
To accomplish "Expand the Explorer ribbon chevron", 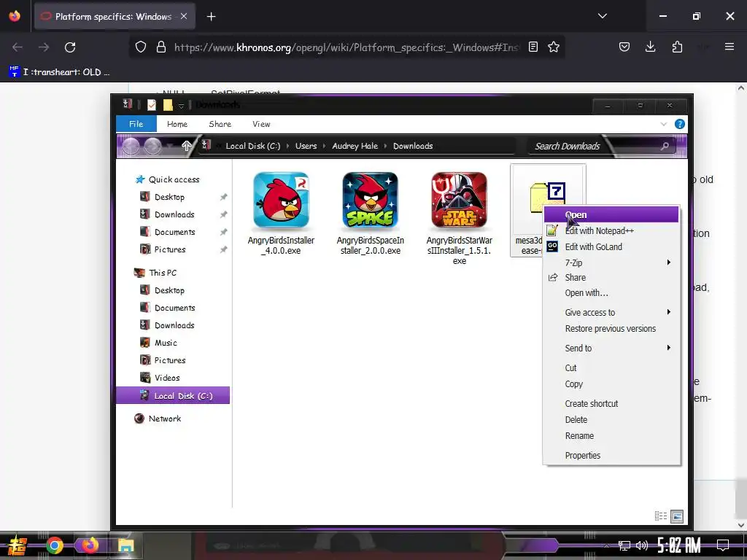I will (664, 124).
